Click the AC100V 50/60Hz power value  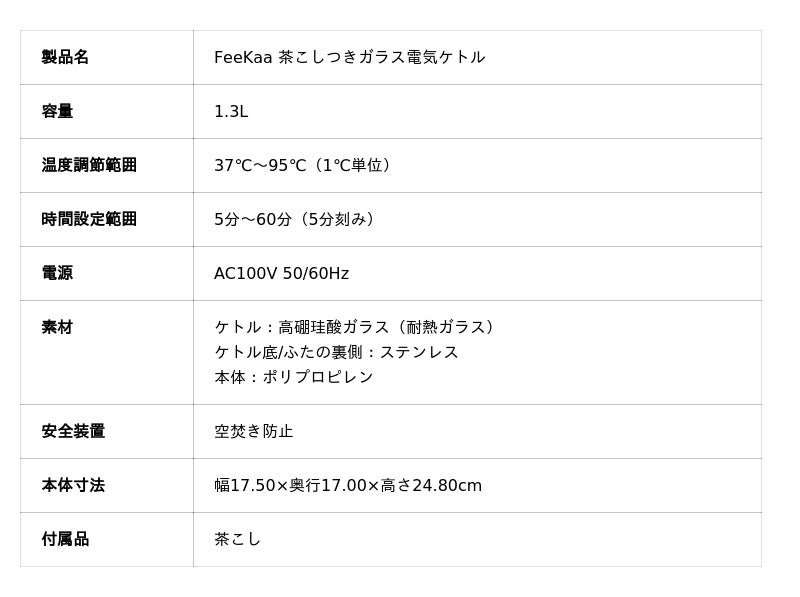click(281, 273)
